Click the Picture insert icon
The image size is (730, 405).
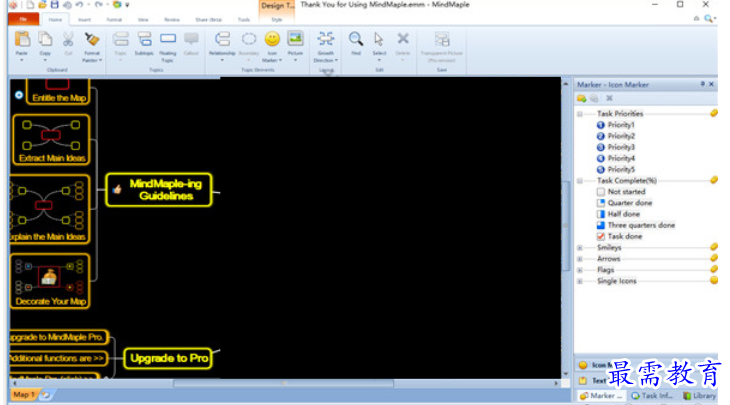pos(295,39)
